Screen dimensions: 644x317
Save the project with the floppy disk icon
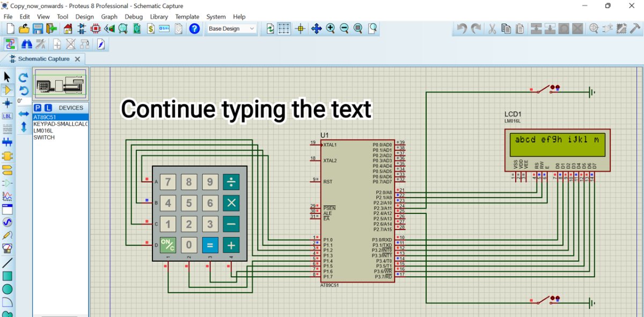coord(38,28)
